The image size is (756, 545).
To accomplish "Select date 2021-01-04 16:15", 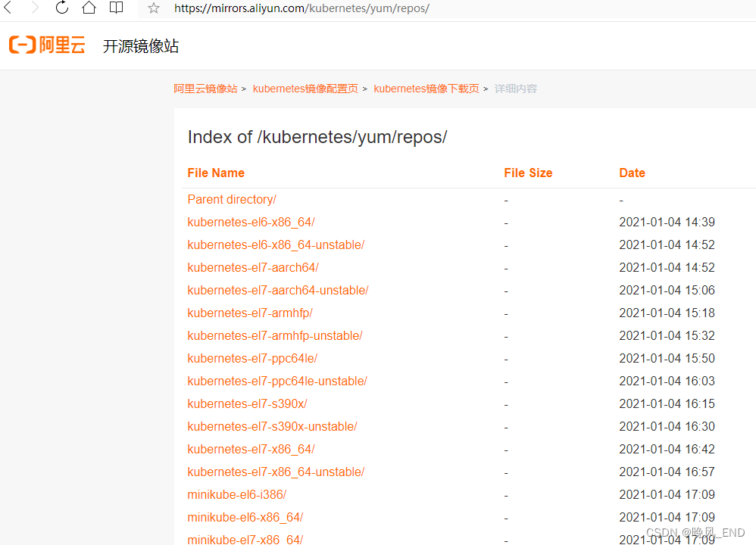I will pos(667,403).
